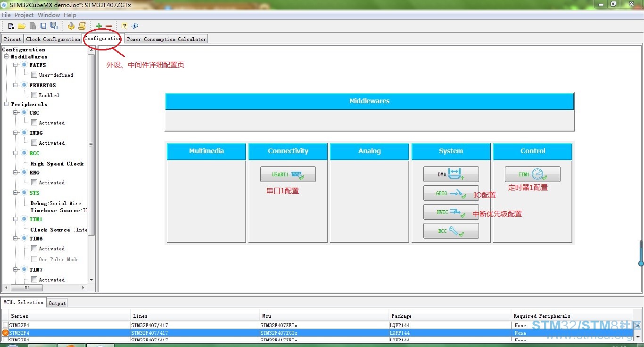Open help with the question mark icon
This screenshot has width=644, height=347.
[124, 26]
